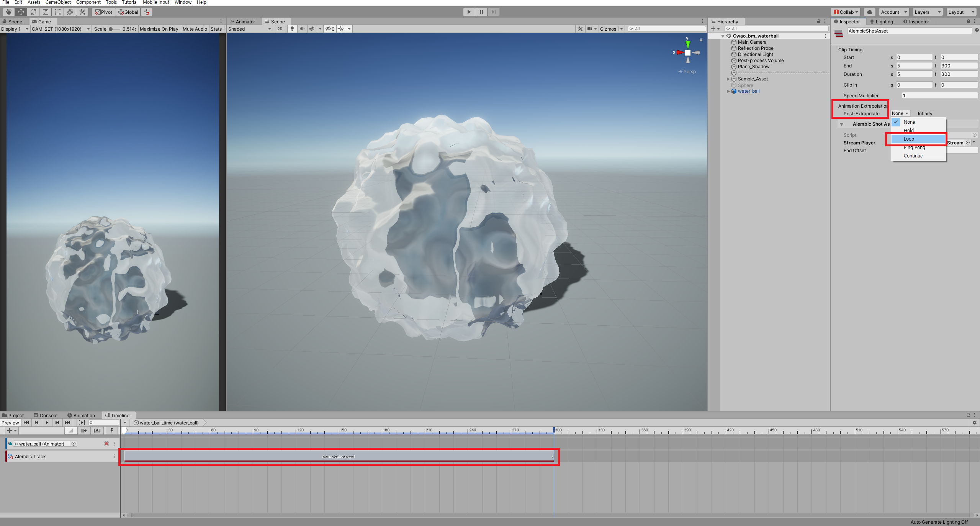Toggle scene lighting bulb icon
The height and width of the screenshot is (526, 980).
(292, 29)
